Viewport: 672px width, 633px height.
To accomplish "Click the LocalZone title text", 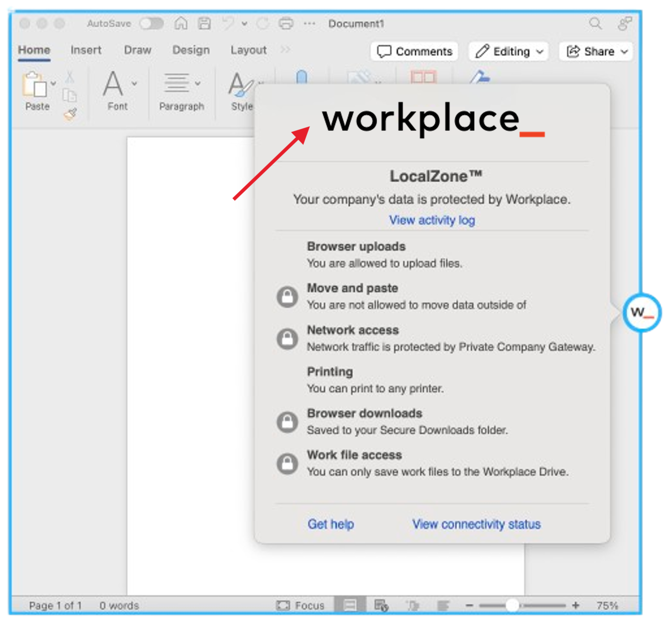I will 436,176.
